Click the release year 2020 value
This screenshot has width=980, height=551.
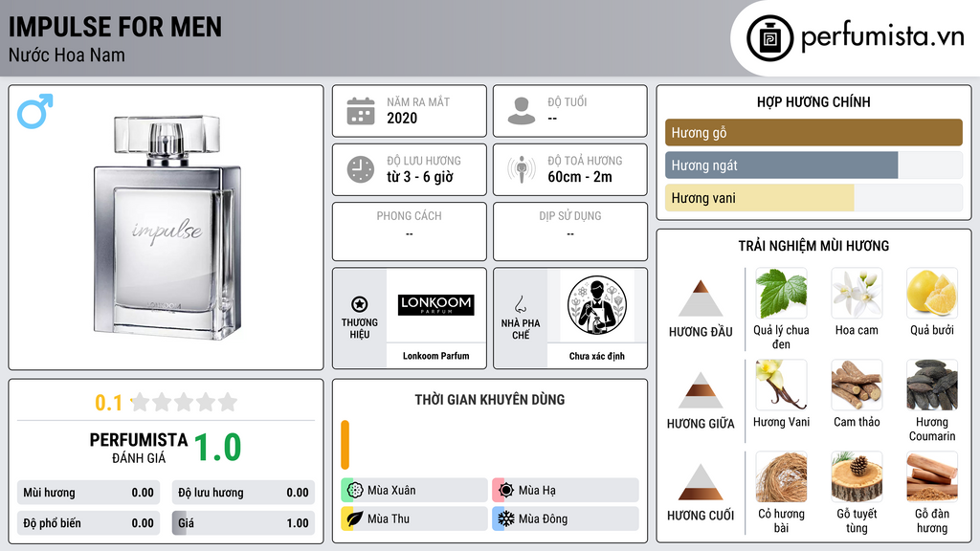click(402, 118)
